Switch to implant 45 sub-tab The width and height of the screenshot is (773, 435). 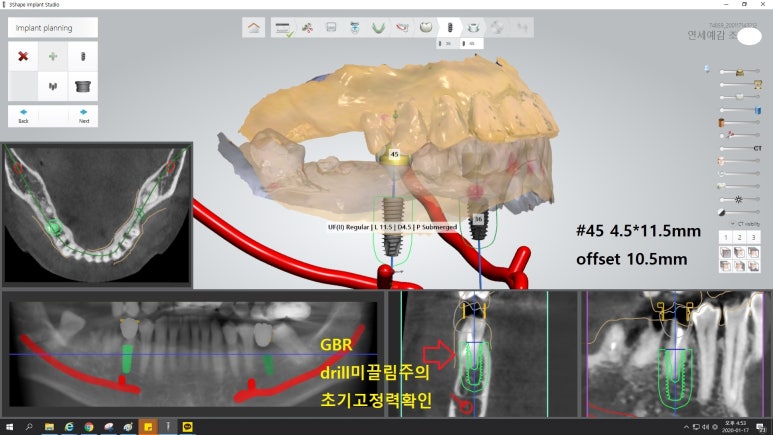coord(471,44)
